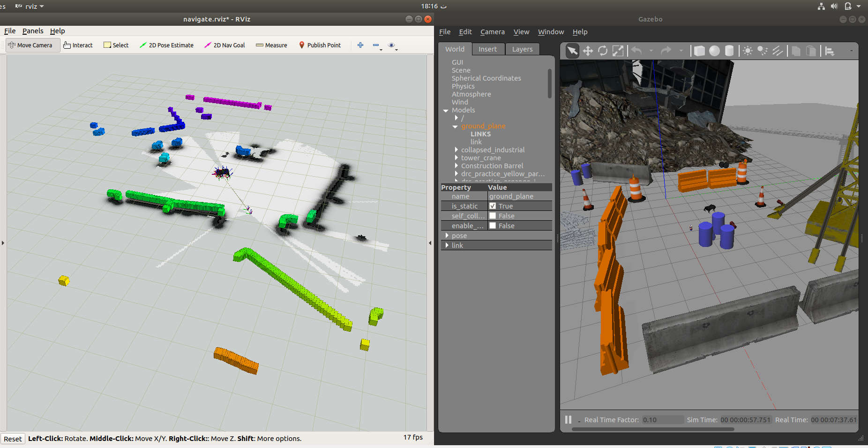Image resolution: width=868 pixels, height=448 pixels.
Task: Expand the pose property section
Action: (447, 235)
